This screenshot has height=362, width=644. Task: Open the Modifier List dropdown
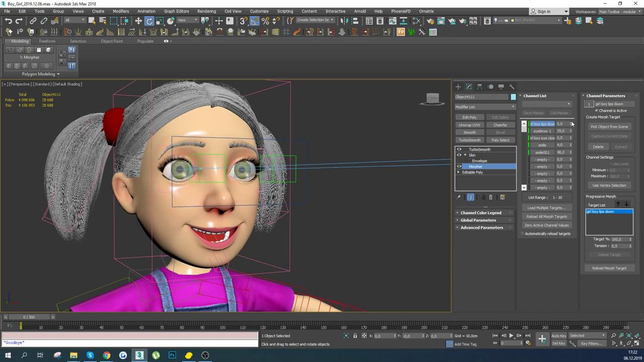(485, 107)
